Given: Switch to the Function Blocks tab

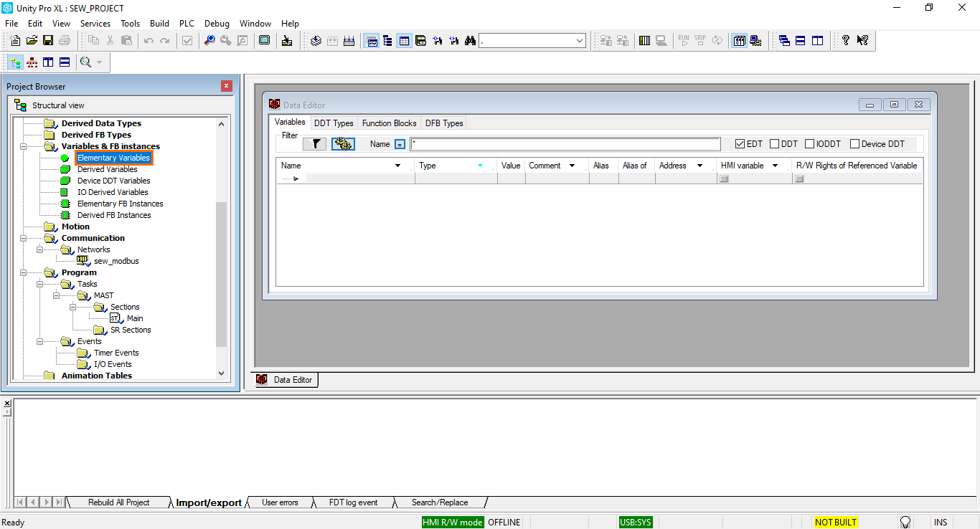Looking at the screenshot, I should point(389,123).
